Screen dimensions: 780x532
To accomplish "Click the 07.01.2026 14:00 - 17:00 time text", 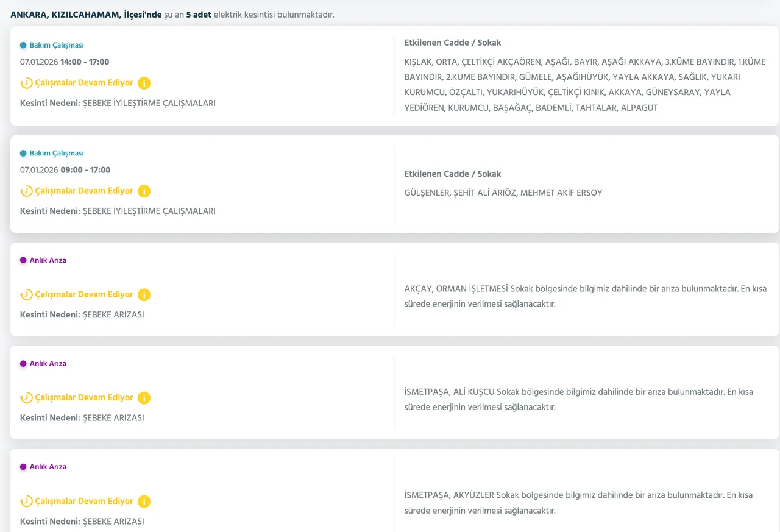I will (65, 62).
